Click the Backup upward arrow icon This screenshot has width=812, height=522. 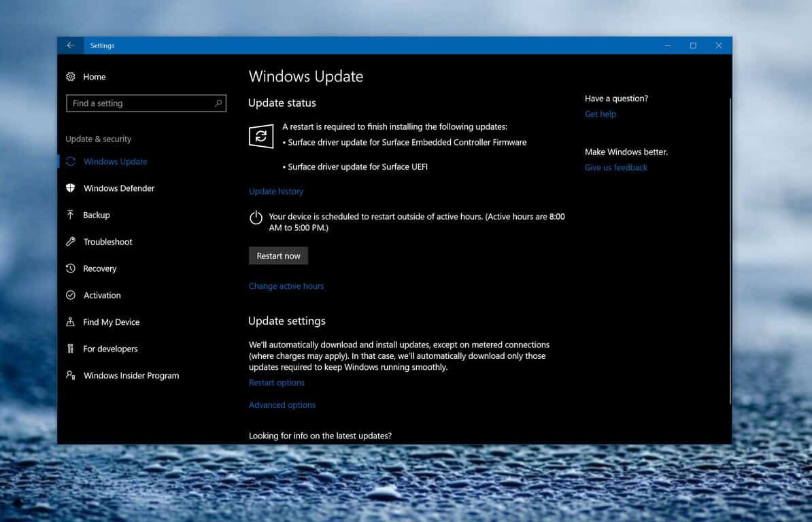(x=71, y=215)
